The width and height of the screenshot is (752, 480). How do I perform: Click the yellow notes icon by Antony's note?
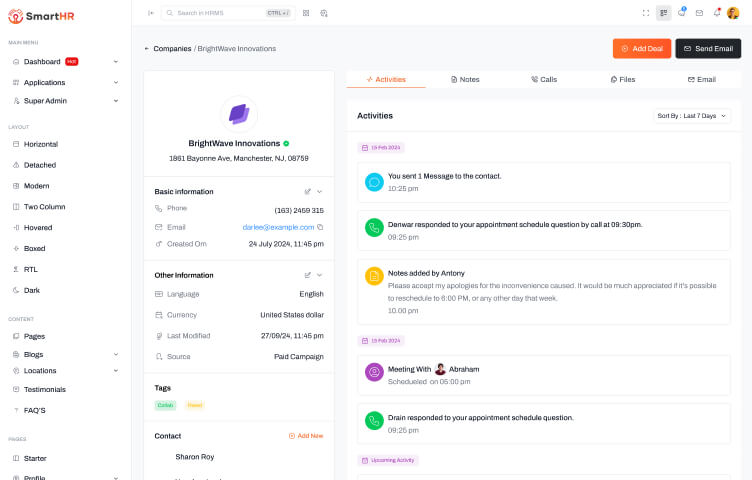374,276
